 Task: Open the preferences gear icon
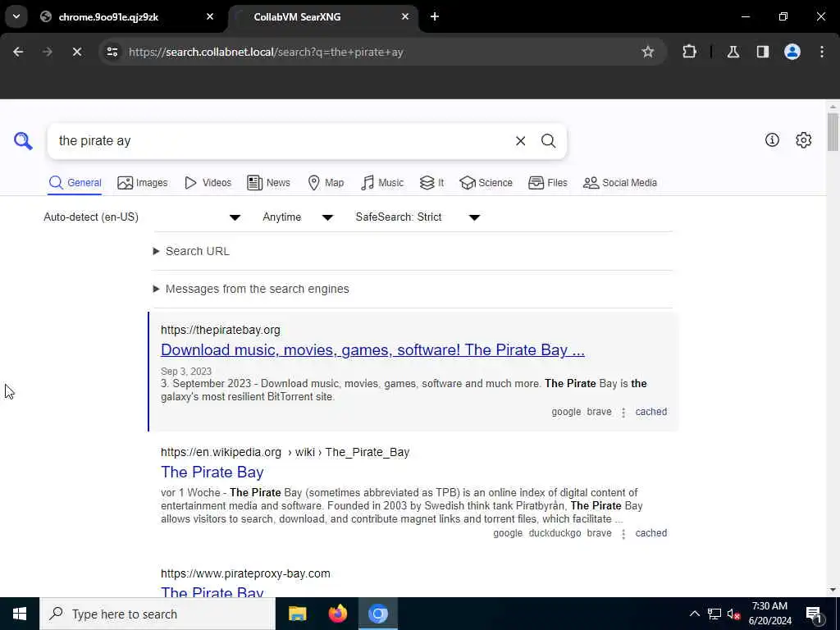[x=804, y=139]
